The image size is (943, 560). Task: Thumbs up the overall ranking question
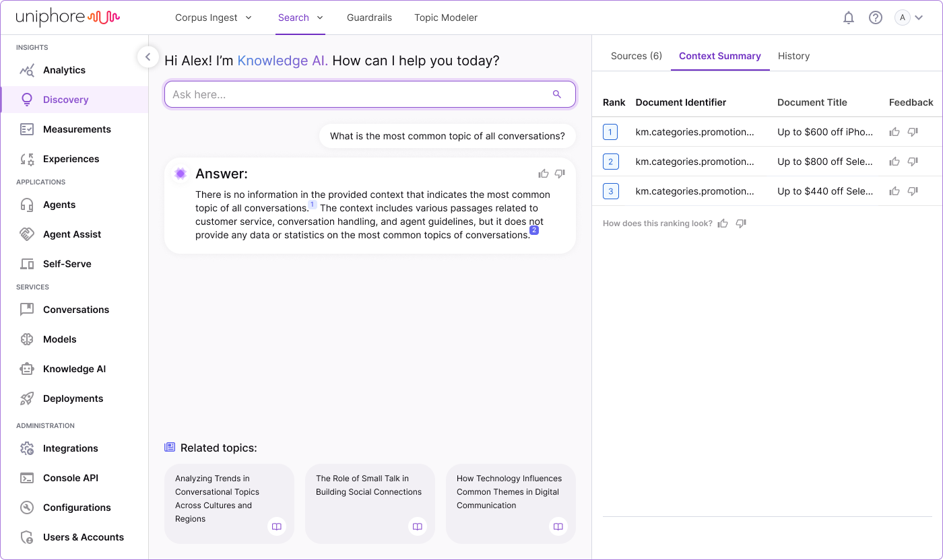tap(723, 223)
